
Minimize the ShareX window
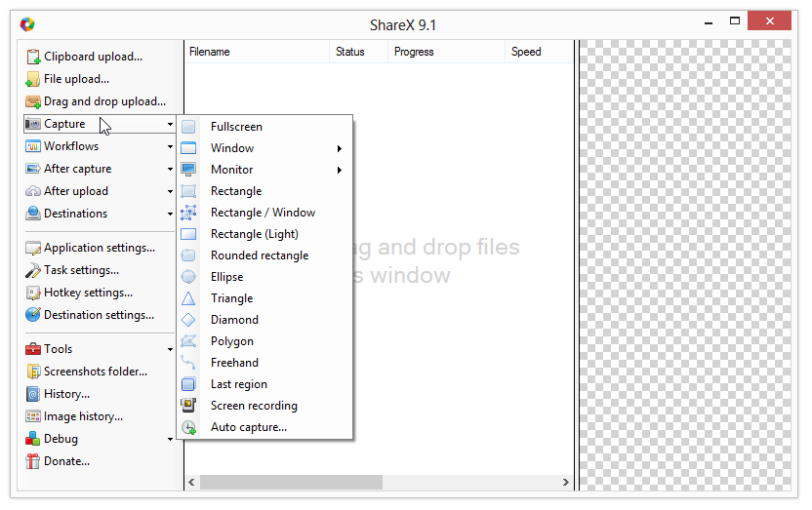pos(709,21)
